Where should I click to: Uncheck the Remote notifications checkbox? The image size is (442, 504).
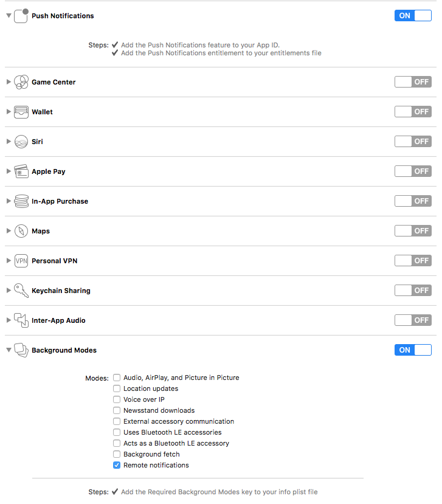(x=117, y=465)
